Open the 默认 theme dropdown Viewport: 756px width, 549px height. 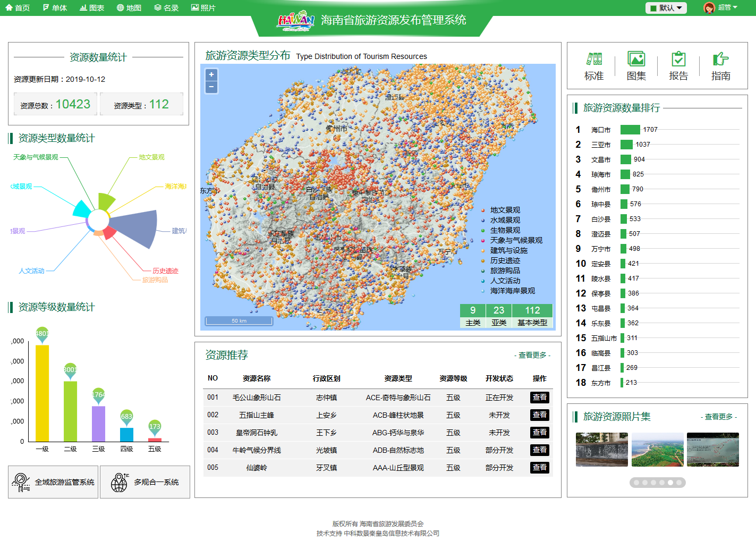pos(666,8)
